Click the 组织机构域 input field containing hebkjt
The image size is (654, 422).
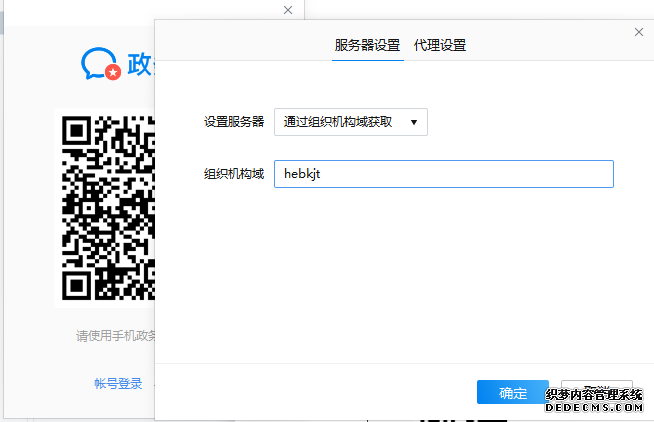point(443,174)
